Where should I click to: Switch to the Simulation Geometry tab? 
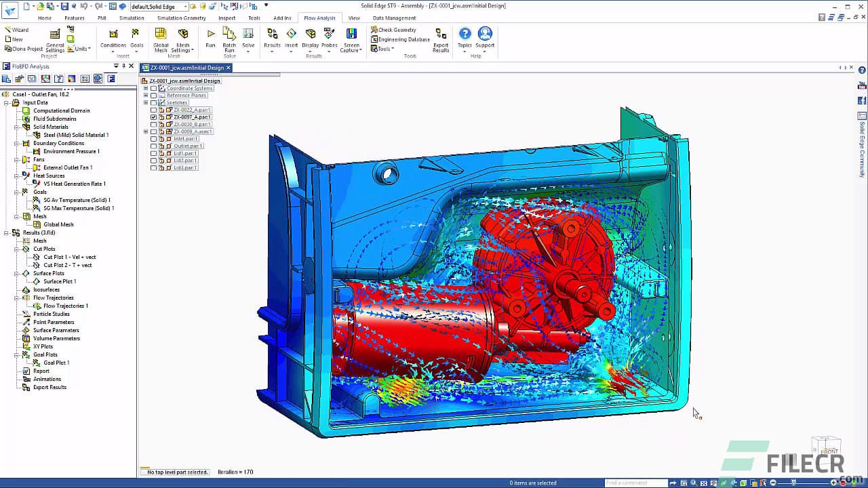point(181,18)
